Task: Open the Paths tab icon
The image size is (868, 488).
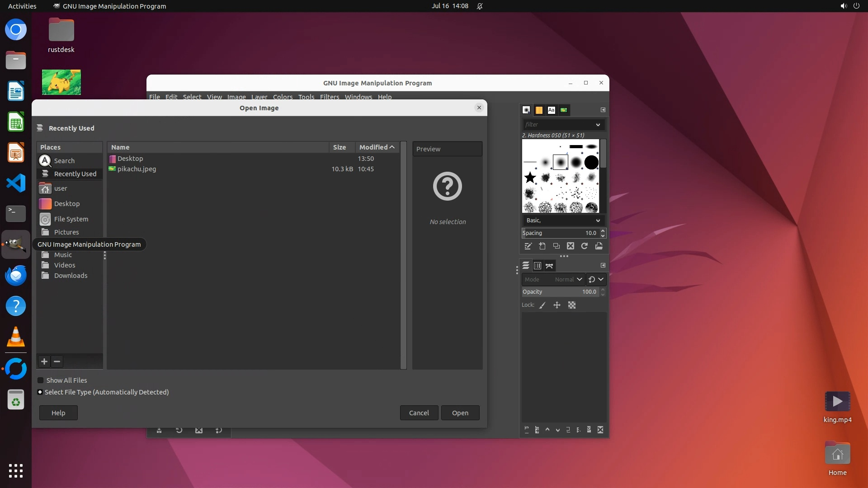Action: (549, 266)
